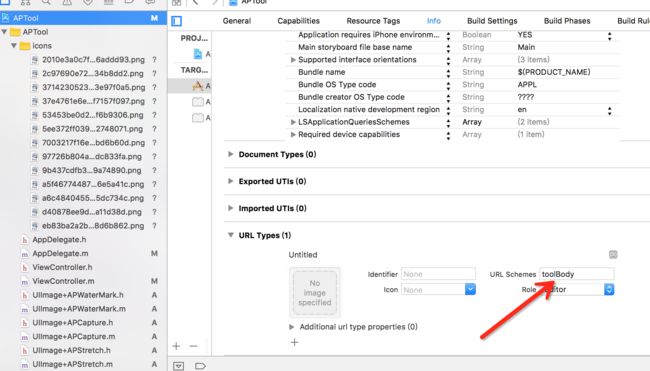
Task: Select eb83ba2a2b...8d6b862.png file
Action: click(93, 226)
